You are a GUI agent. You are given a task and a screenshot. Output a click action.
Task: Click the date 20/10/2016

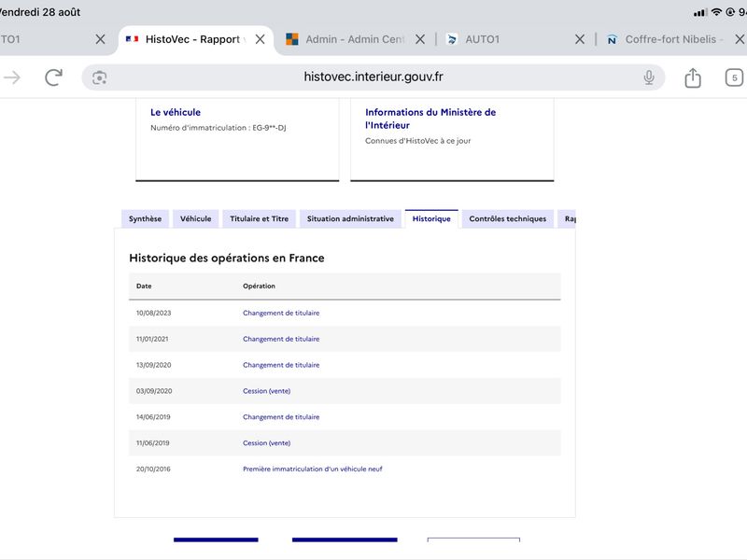(153, 469)
